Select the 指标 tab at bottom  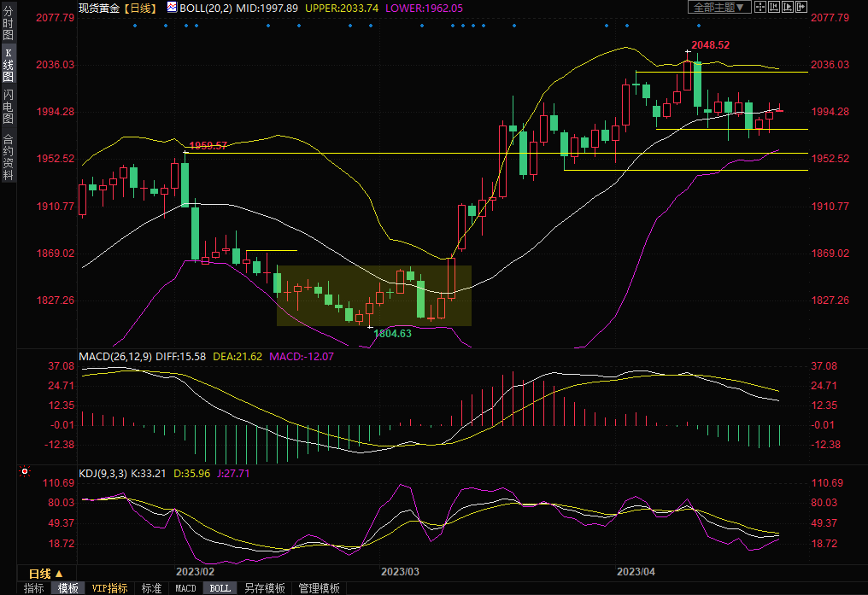pyautogui.click(x=34, y=588)
